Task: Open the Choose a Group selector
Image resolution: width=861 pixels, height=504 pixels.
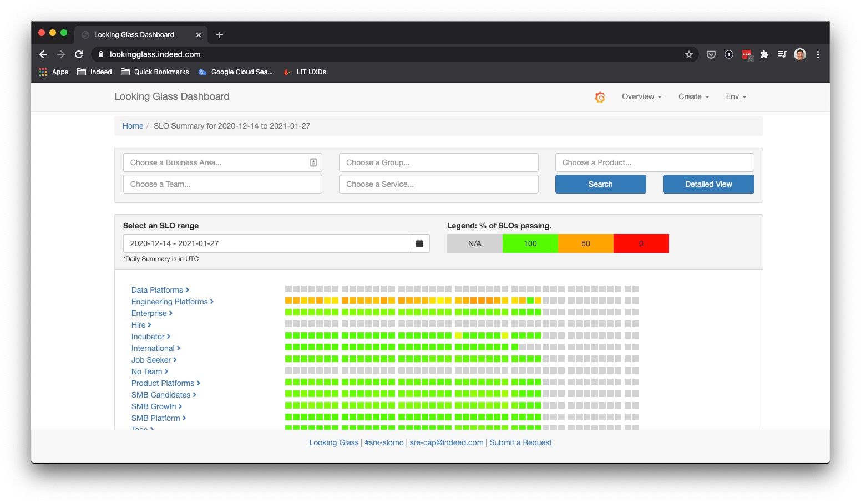Action: click(439, 162)
